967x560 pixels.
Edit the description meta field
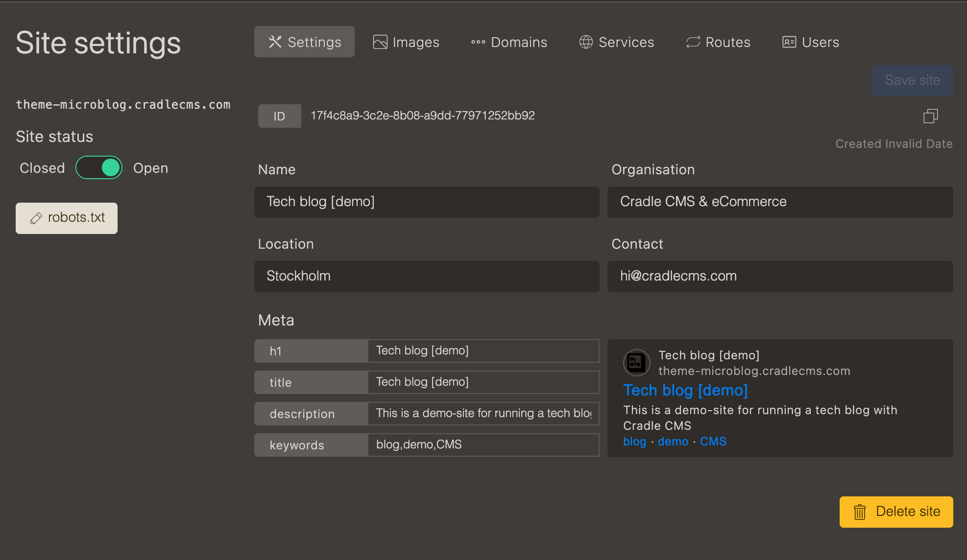483,414
